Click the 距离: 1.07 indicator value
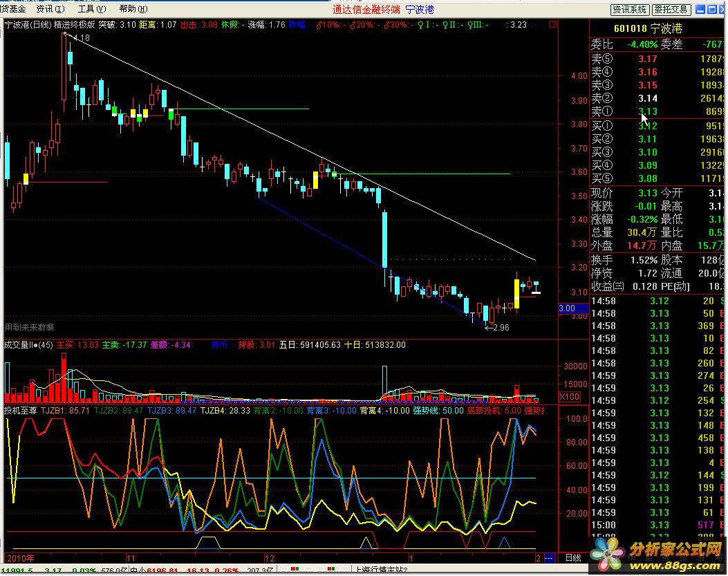The width and height of the screenshot is (728, 576). click(158, 25)
